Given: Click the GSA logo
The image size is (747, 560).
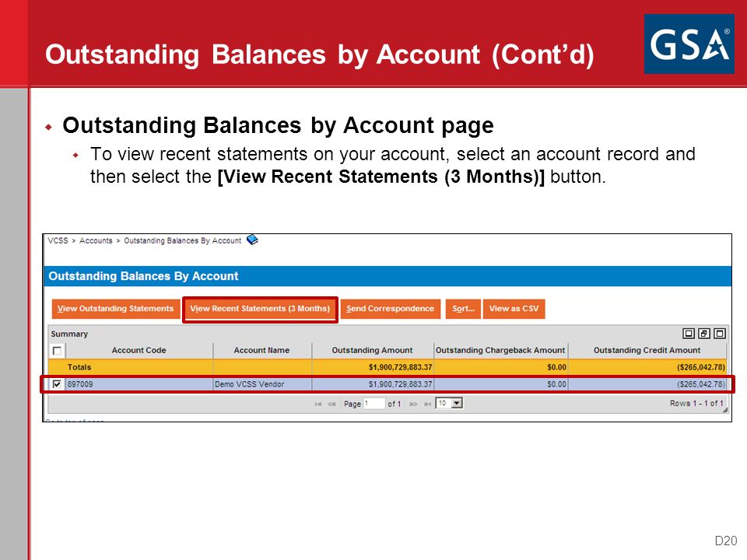Looking at the screenshot, I should click(x=689, y=44).
